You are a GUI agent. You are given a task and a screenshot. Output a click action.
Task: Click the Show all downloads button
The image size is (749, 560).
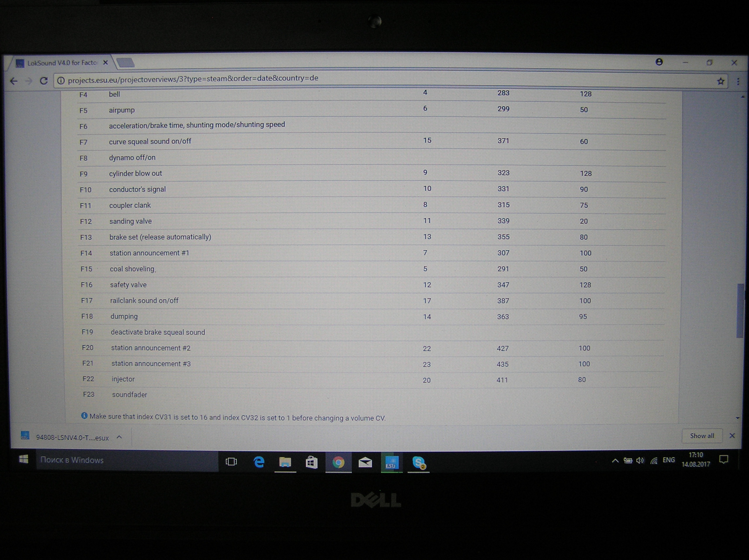tap(702, 436)
